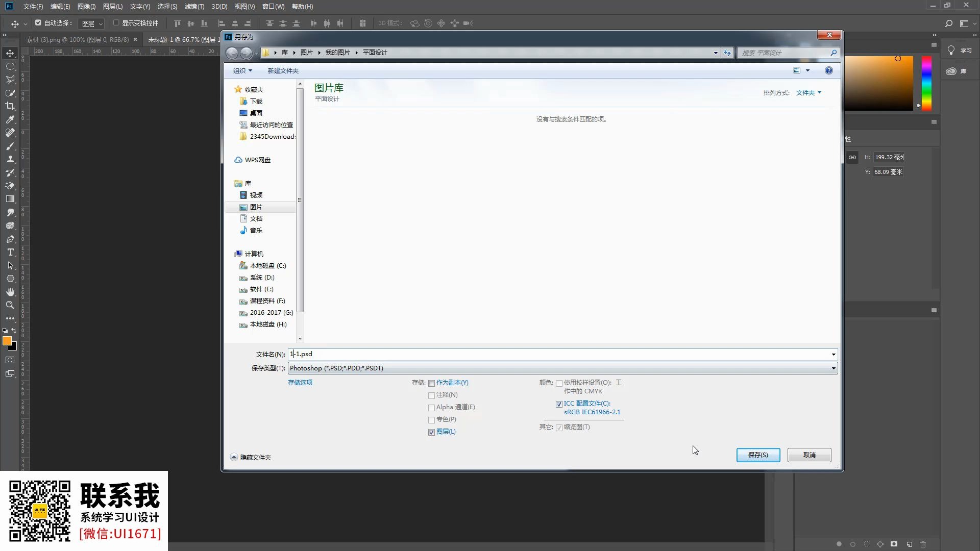Open the auto-select 图层 dropdown

92,23
